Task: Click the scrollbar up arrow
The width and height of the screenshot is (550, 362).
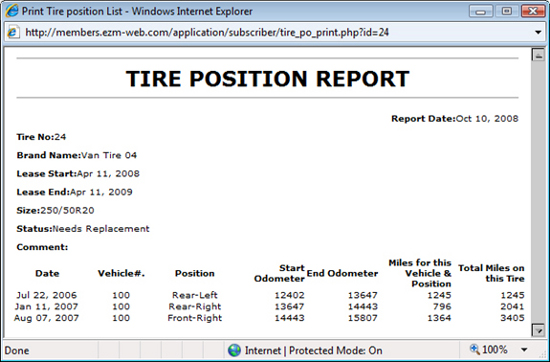Action: click(538, 55)
